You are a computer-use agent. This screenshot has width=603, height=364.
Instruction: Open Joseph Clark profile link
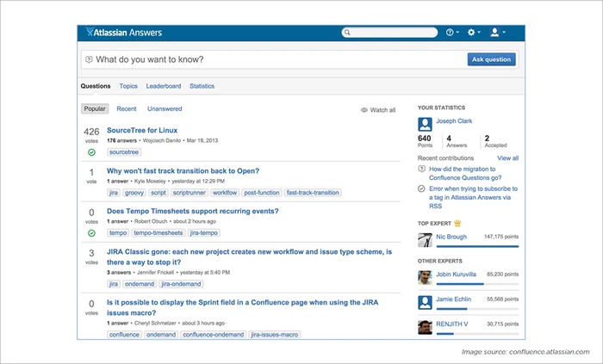(x=454, y=121)
